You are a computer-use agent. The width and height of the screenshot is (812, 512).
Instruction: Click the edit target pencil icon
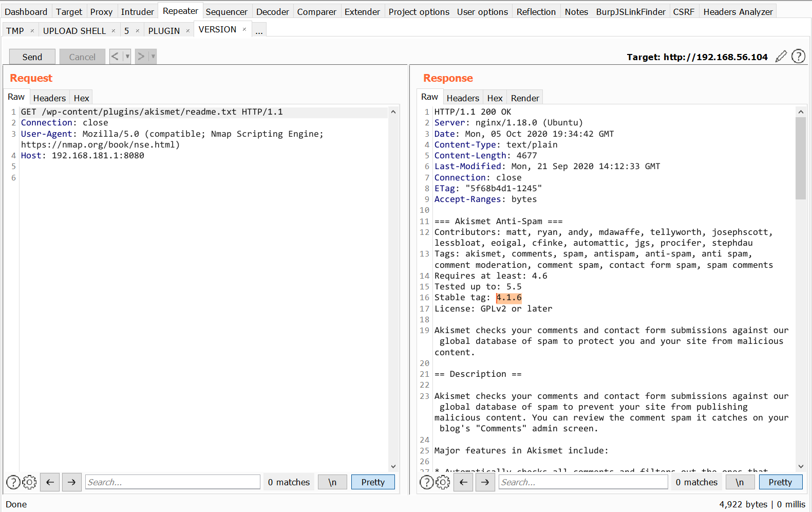click(781, 57)
